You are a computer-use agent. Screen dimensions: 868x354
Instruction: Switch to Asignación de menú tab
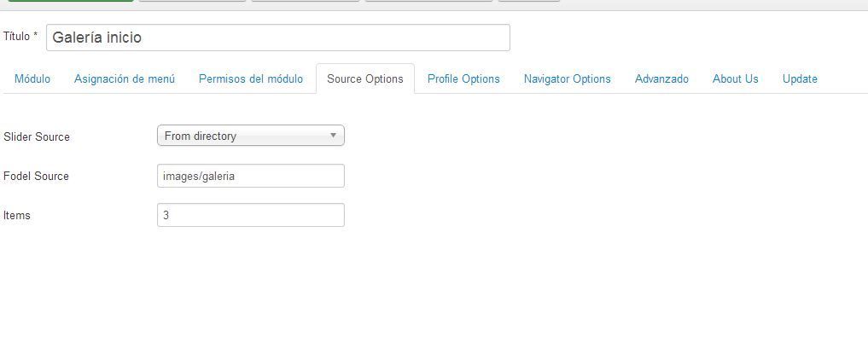point(125,79)
